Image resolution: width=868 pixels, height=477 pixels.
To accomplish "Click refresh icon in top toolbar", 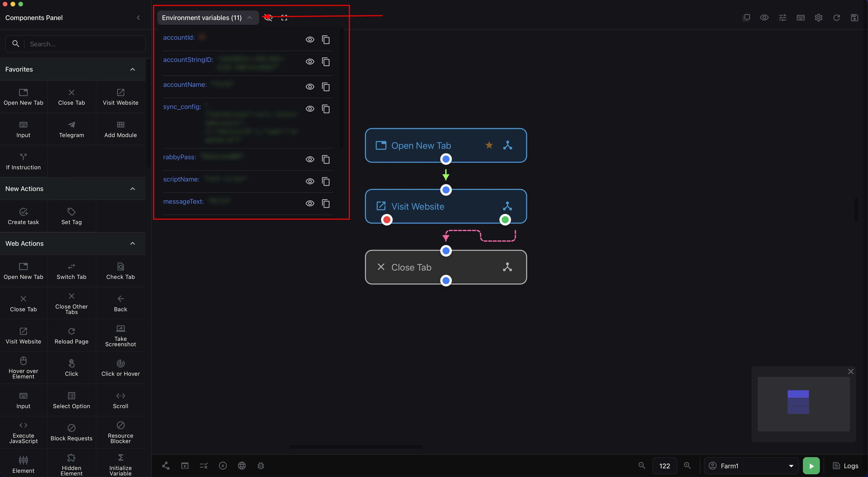I will click(836, 18).
